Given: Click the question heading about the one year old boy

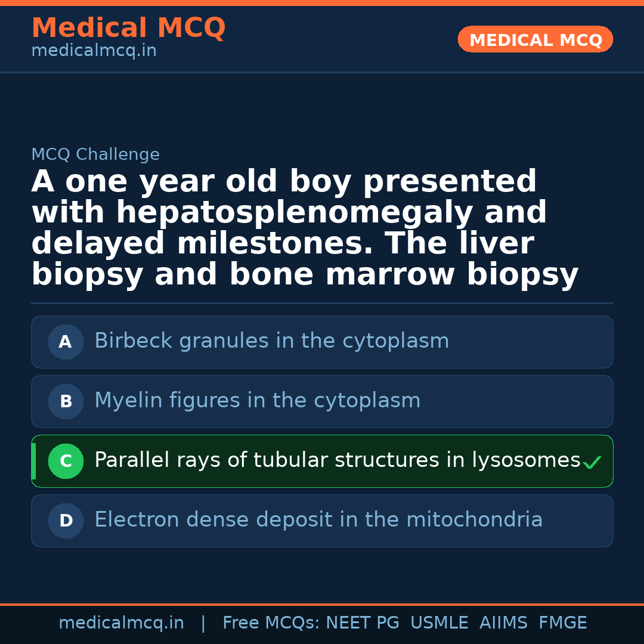Looking at the screenshot, I should click(304, 228).
